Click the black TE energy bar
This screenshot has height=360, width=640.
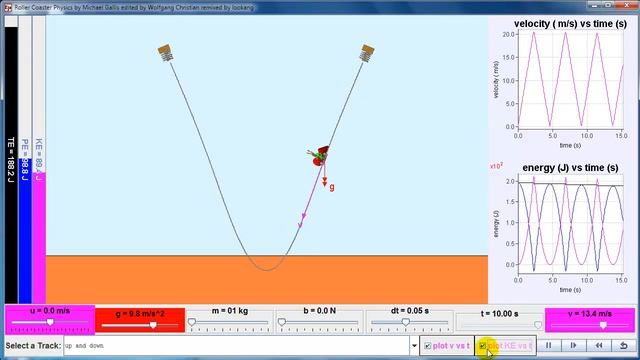coord(11,165)
